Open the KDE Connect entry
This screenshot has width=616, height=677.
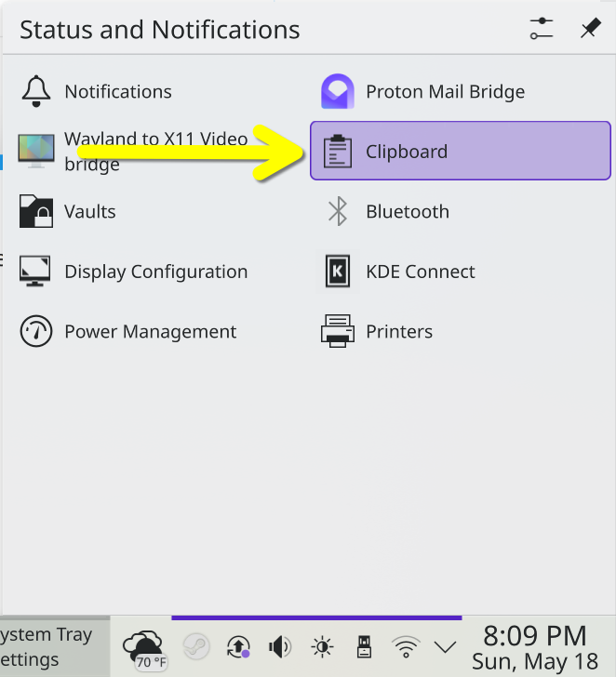[x=460, y=272]
